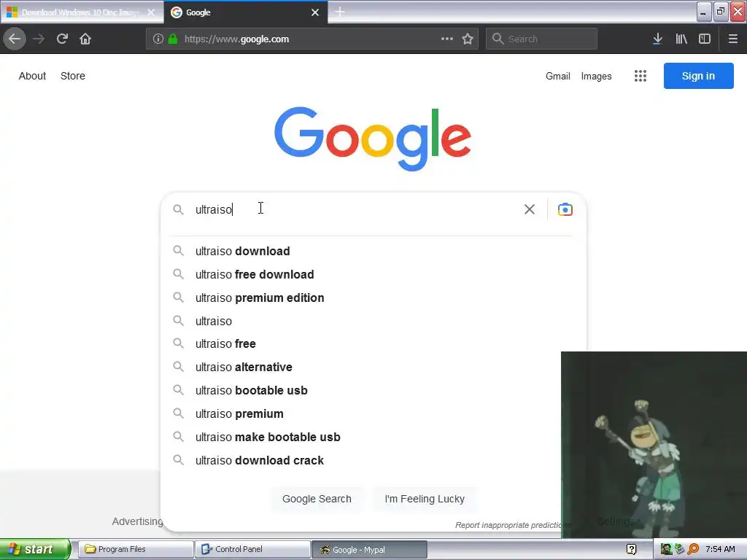Switch to Control Panel taskbar window
The width and height of the screenshot is (747, 560).
pyautogui.click(x=252, y=549)
